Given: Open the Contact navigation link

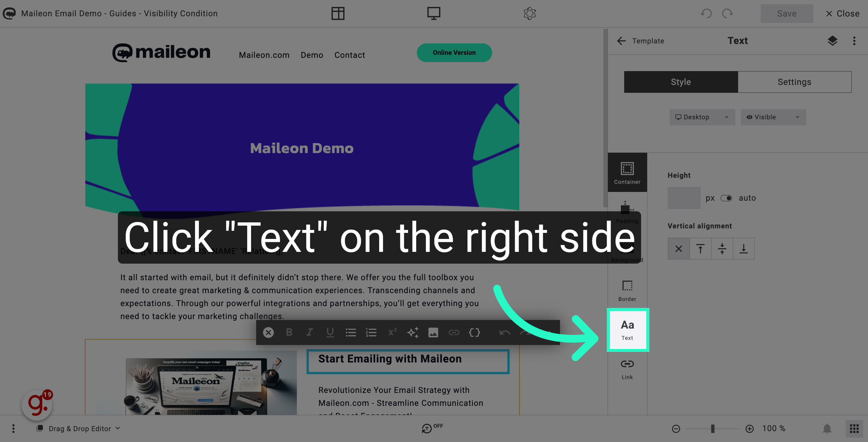Looking at the screenshot, I should click(349, 55).
